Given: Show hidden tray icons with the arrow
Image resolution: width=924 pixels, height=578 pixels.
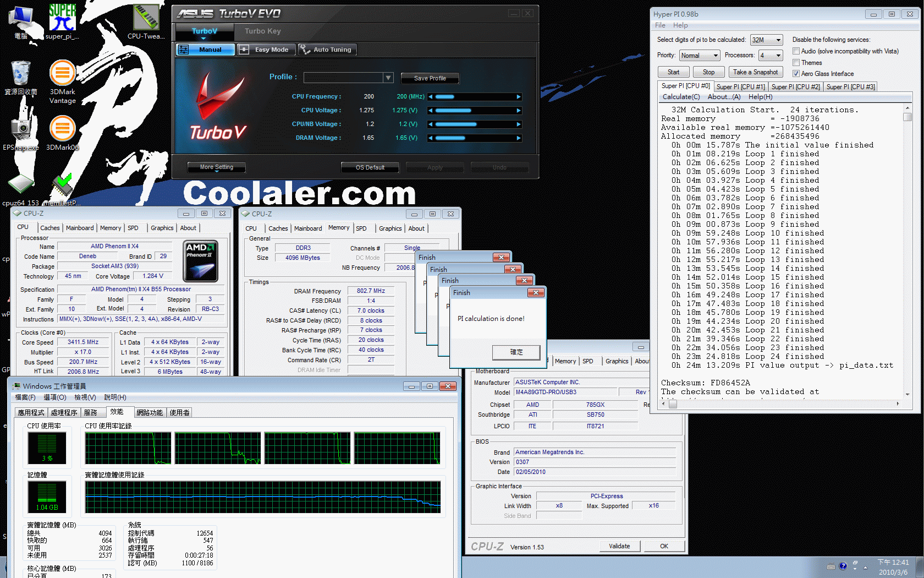Looking at the screenshot, I should click(865, 567).
